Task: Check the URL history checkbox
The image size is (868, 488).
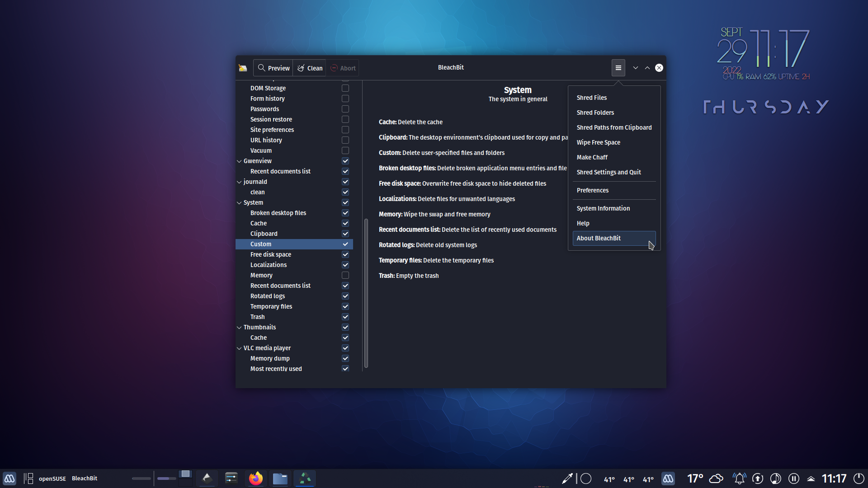Action: coord(345,140)
